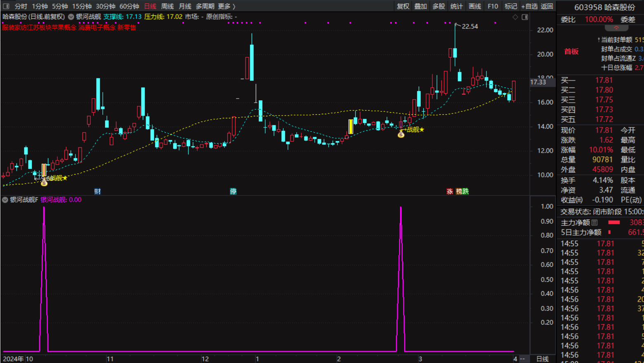Image resolution: width=644 pixels, height=363 pixels.
Task: Click the 画线 drawing tools button
Action: (x=475, y=6)
